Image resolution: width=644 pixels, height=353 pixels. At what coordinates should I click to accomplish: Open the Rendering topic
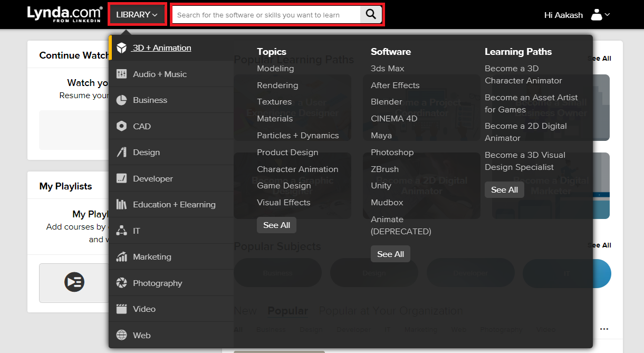(277, 85)
